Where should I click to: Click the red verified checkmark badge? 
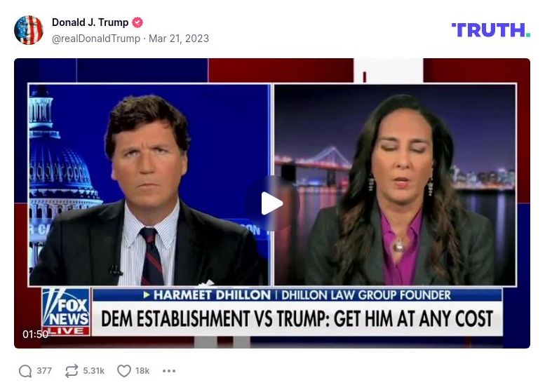pyautogui.click(x=137, y=22)
